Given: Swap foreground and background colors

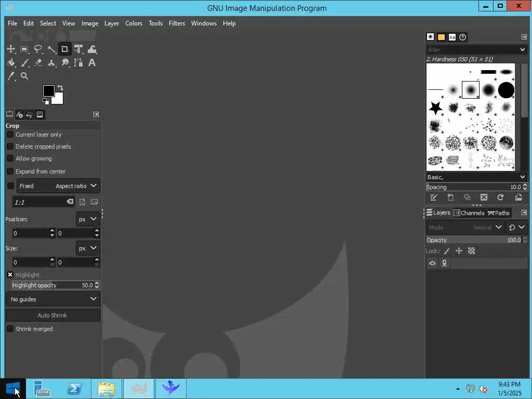Looking at the screenshot, I should click(60, 87).
